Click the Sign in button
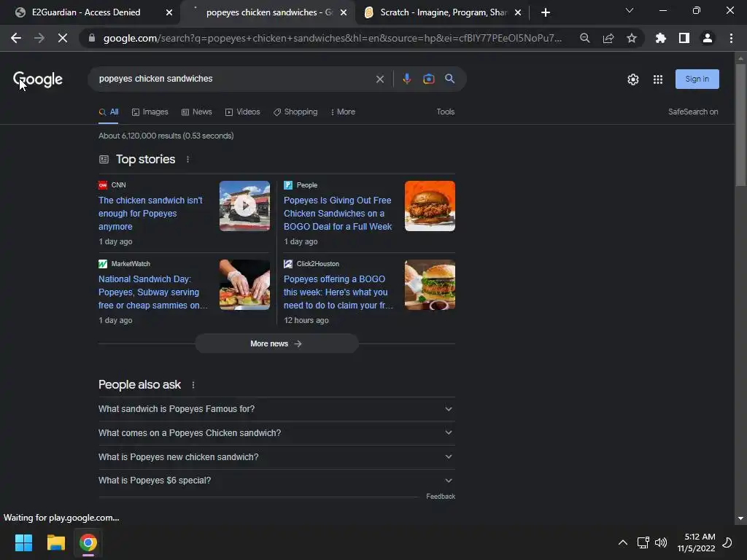 (x=697, y=79)
